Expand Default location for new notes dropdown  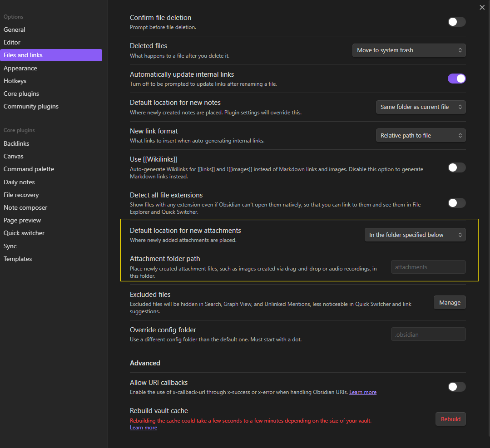coord(421,107)
